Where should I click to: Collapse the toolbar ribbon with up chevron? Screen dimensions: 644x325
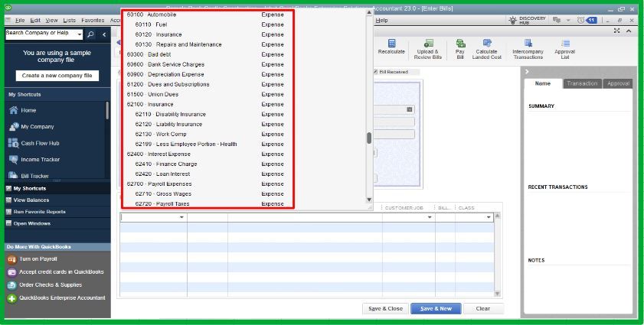(629, 31)
